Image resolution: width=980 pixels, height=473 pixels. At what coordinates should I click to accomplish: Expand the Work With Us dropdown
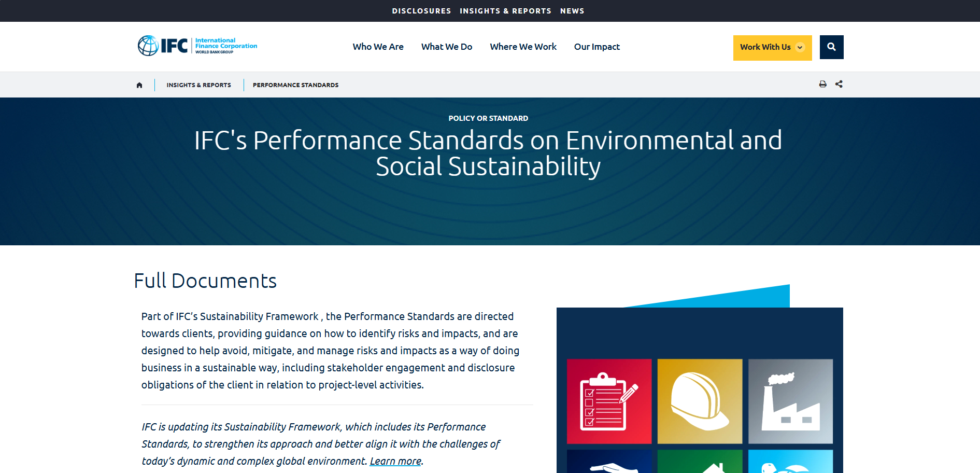pos(772,47)
